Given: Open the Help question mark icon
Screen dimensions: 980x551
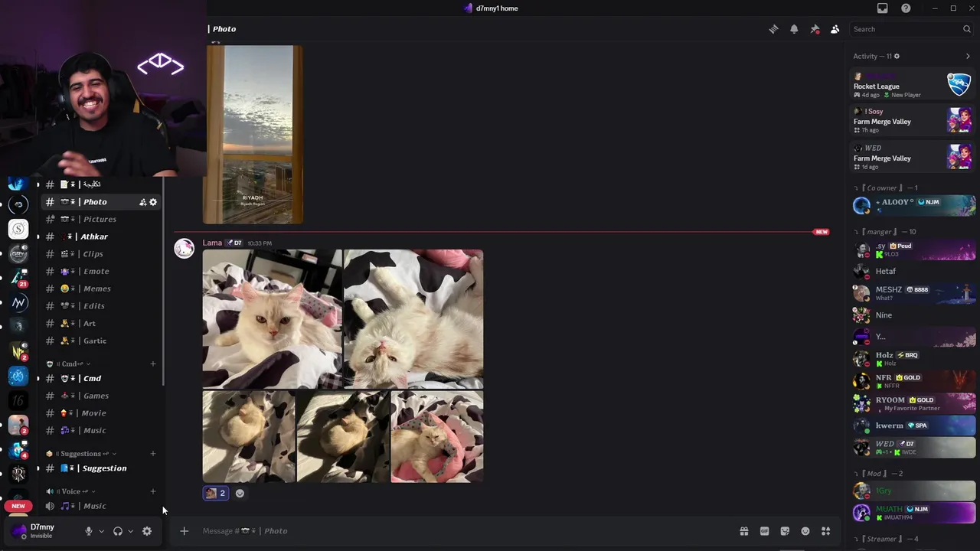Looking at the screenshot, I should [x=906, y=8].
